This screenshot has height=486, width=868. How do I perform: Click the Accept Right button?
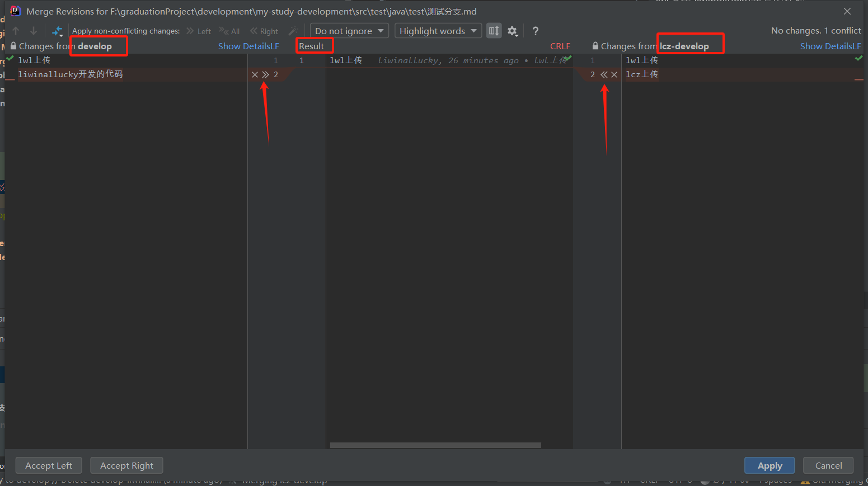pos(126,465)
